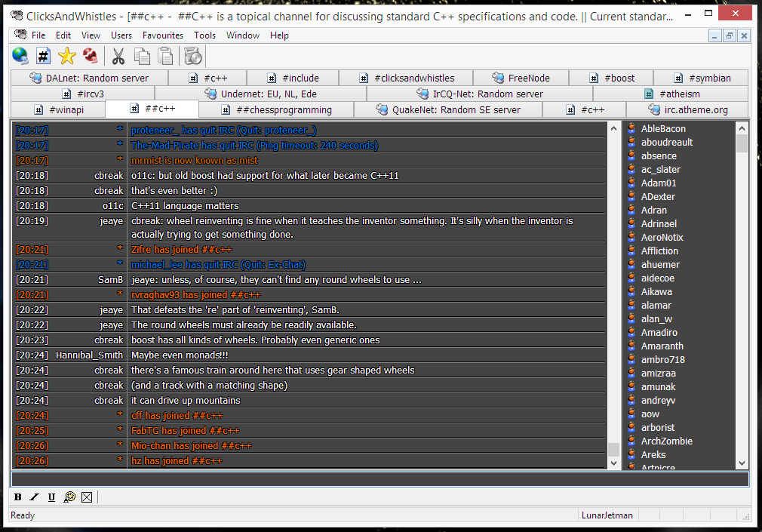Select user ArchZombie in the user list
This screenshot has width=762, height=532.
point(666,441)
